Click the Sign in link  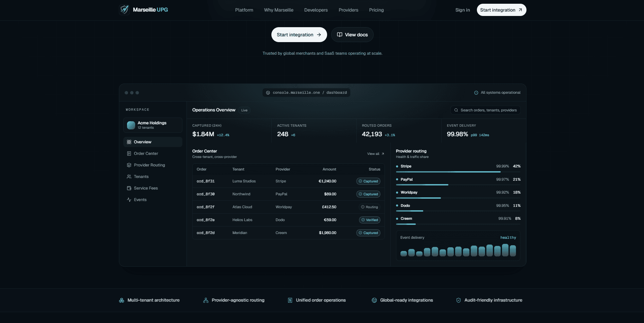(x=463, y=10)
